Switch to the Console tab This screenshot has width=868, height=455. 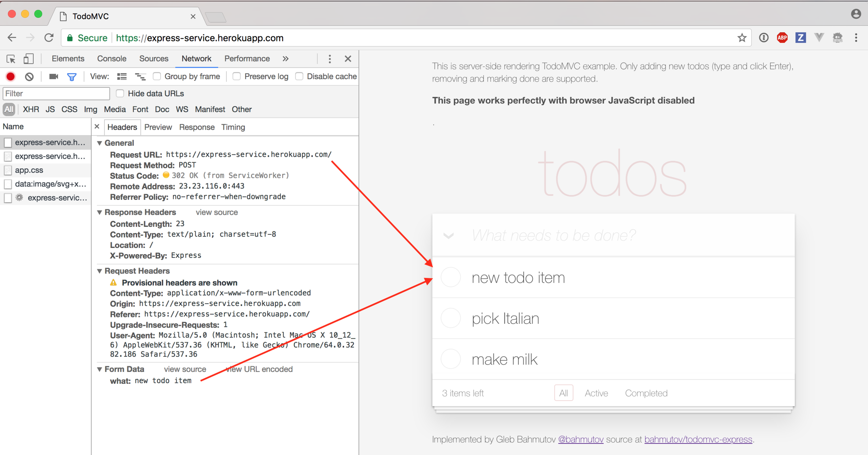[111, 59]
